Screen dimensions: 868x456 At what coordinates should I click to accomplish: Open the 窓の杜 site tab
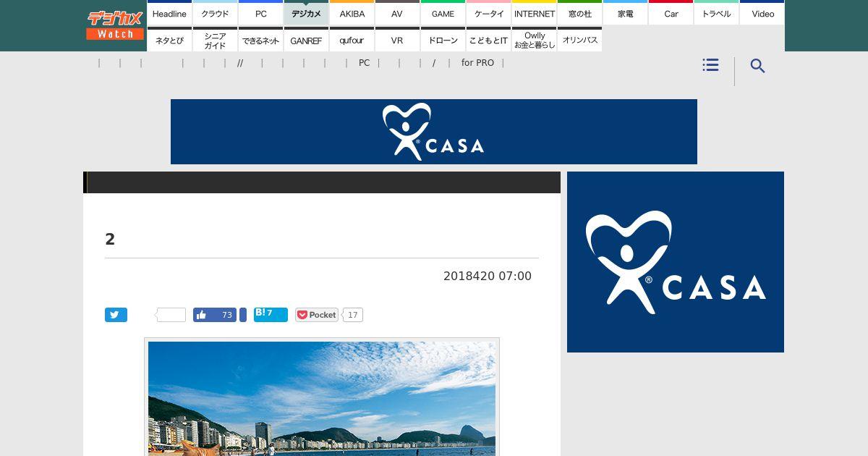(579, 13)
